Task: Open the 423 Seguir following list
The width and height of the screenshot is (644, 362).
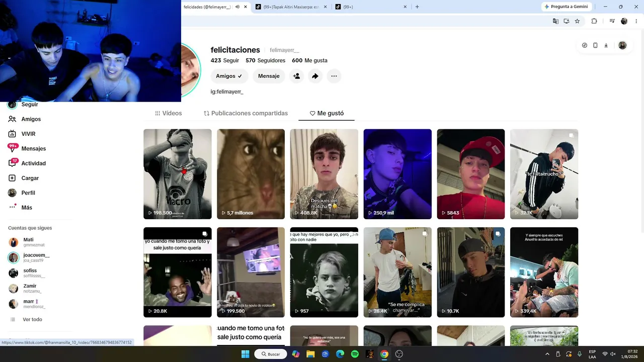Action: (225, 60)
